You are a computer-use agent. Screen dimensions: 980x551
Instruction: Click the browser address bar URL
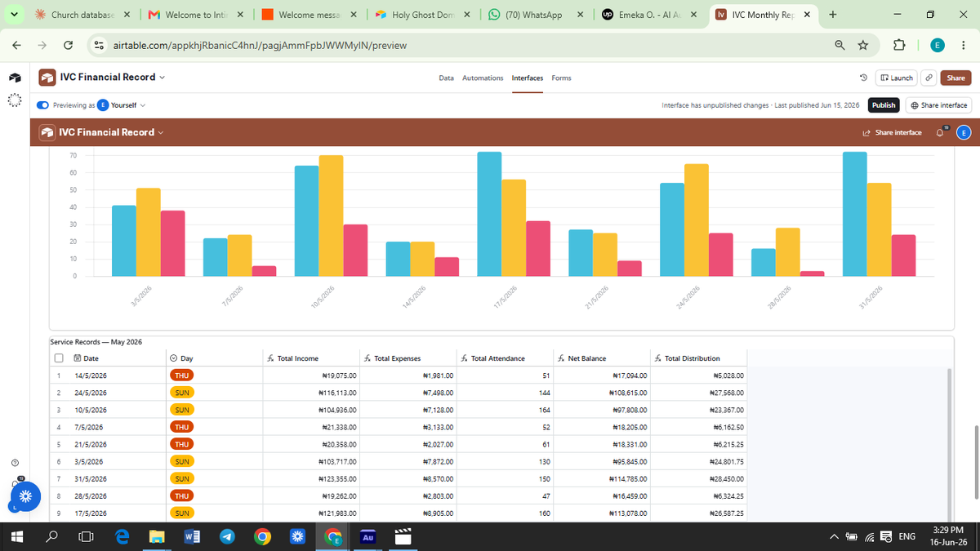click(x=260, y=46)
